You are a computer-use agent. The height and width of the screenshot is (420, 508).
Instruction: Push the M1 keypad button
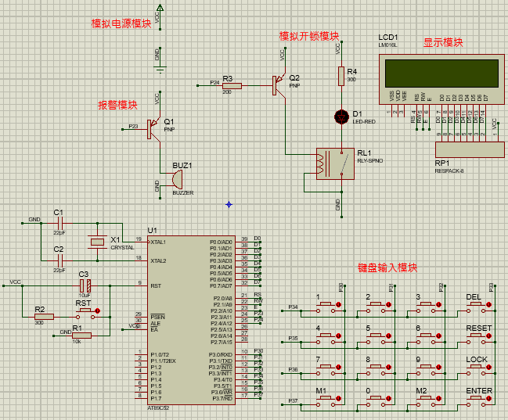[326, 401]
